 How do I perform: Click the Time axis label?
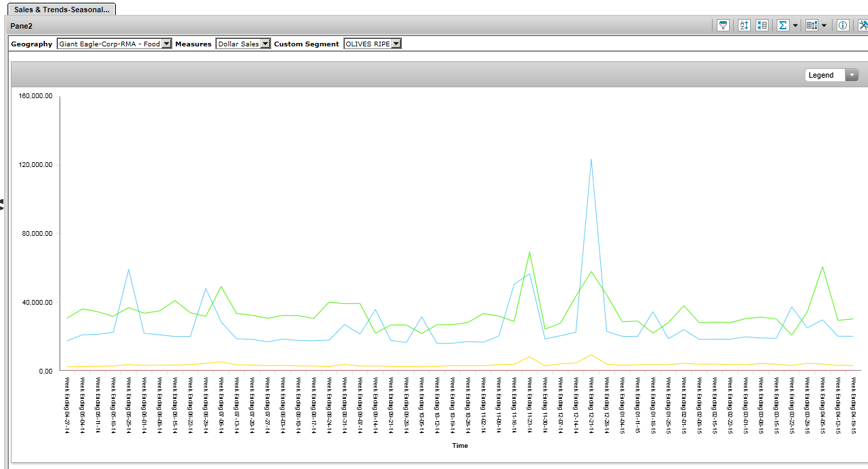tap(460, 446)
